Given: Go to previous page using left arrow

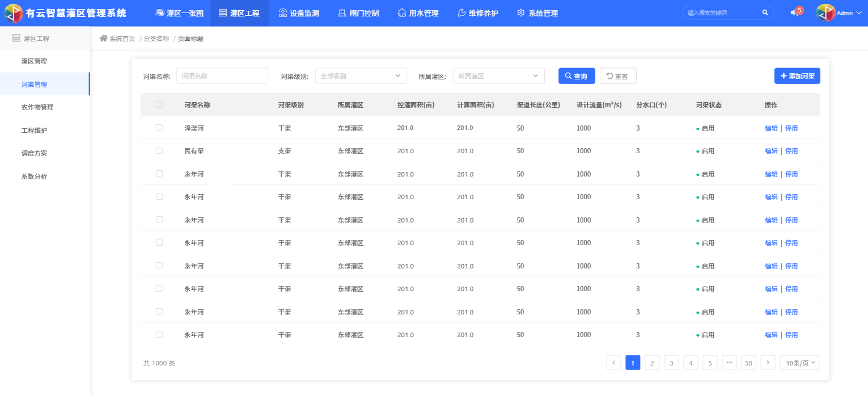Looking at the screenshot, I should click(x=613, y=363).
